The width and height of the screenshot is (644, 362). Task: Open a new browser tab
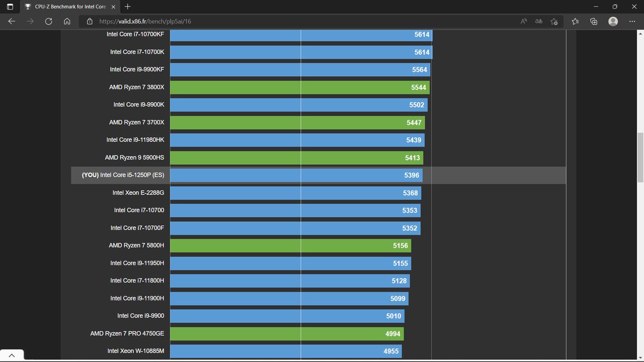(128, 7)
